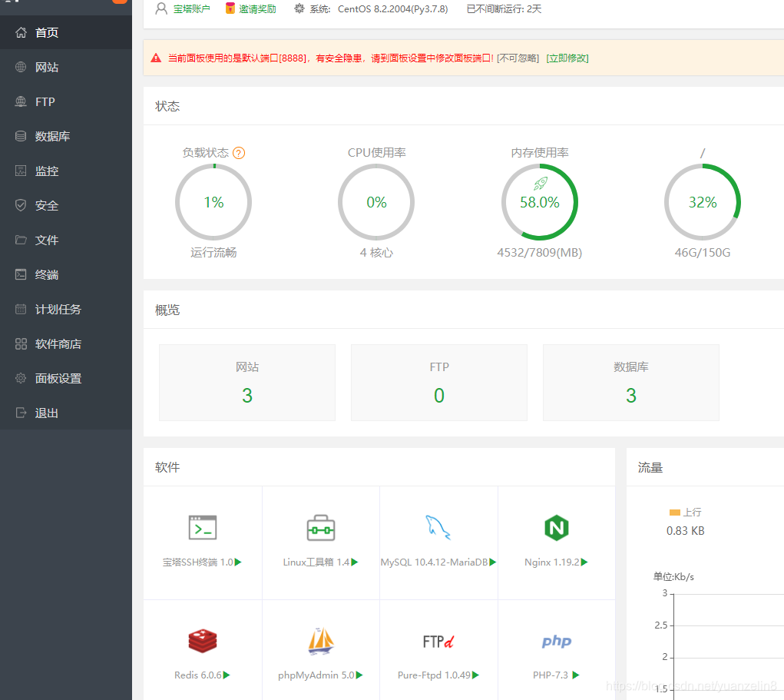784x700 pixels.
Task: Click the calendar icon beside 计划任务
Action: pos(21,309)
